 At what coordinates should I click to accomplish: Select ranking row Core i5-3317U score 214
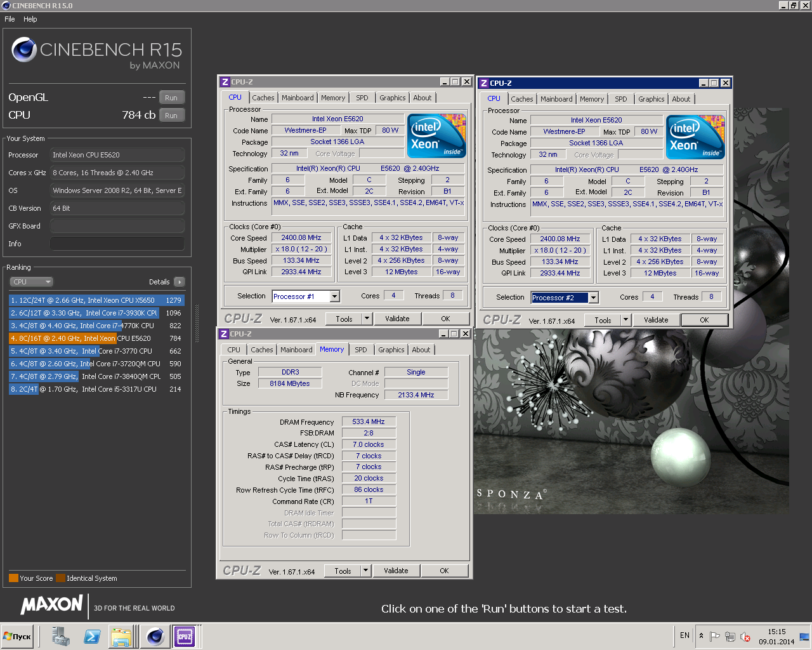click(x=96, y=389)
